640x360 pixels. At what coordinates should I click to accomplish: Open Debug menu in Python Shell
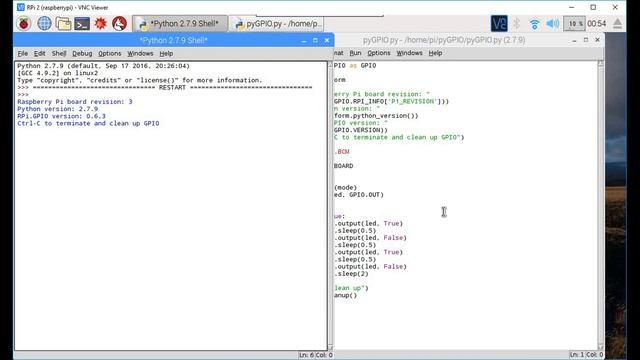click(x=82, y=53)
